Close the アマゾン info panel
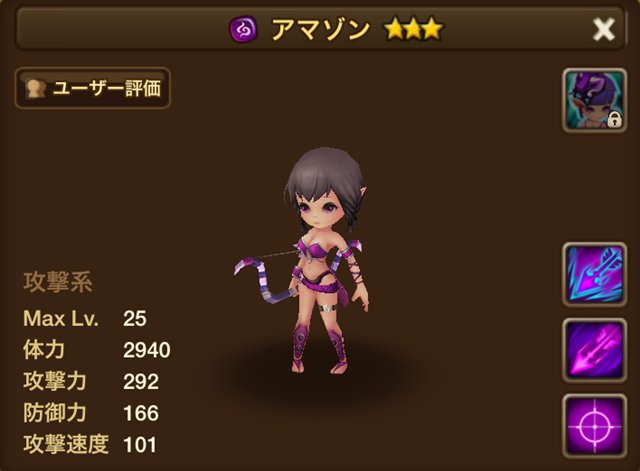The width and height of the screenshot is (640, 471). 603,29
